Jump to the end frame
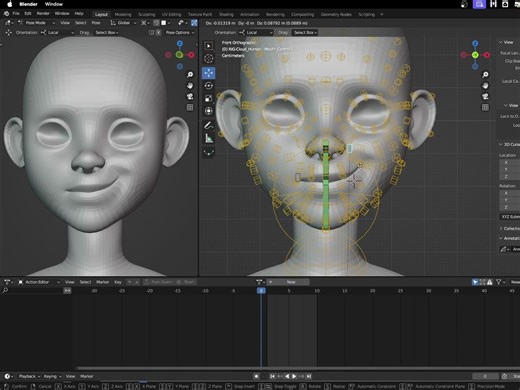 309,376
